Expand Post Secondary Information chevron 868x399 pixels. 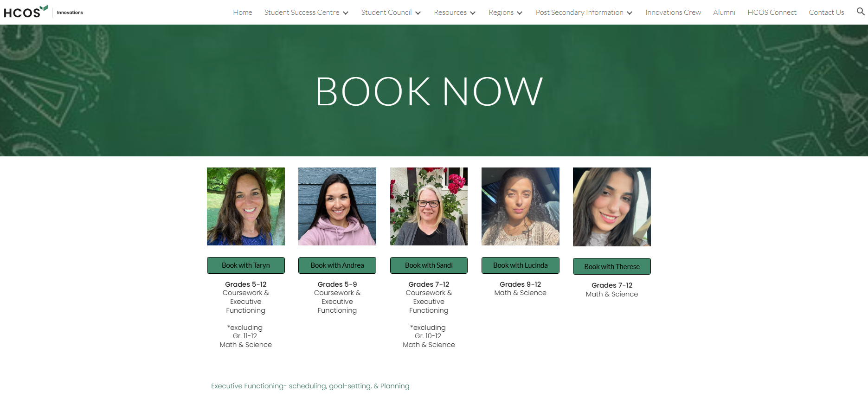point(630,13)
